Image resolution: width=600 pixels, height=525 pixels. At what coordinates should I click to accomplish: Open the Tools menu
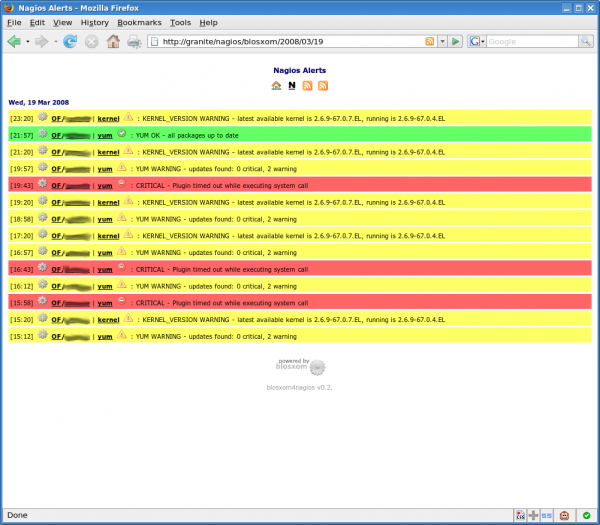[180, 21]
